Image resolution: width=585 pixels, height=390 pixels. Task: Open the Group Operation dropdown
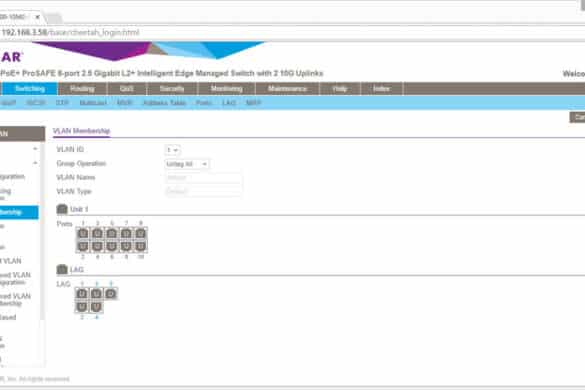coord(187,164)
